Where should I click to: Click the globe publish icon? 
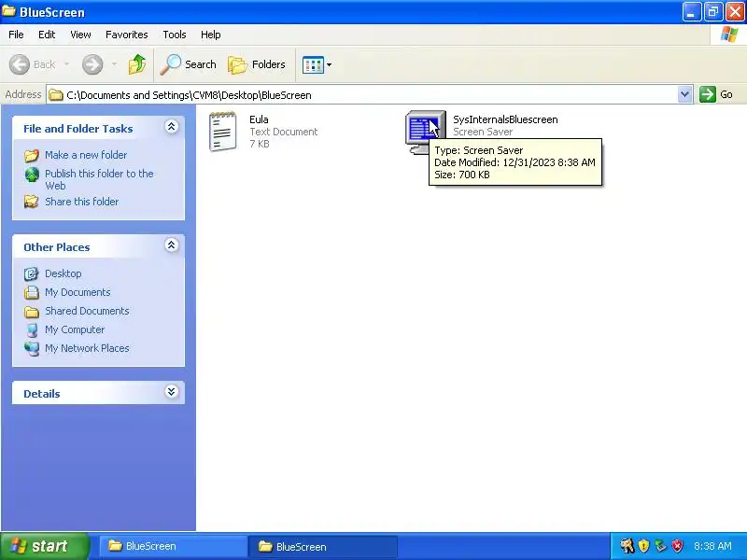[x=32, y=175]
